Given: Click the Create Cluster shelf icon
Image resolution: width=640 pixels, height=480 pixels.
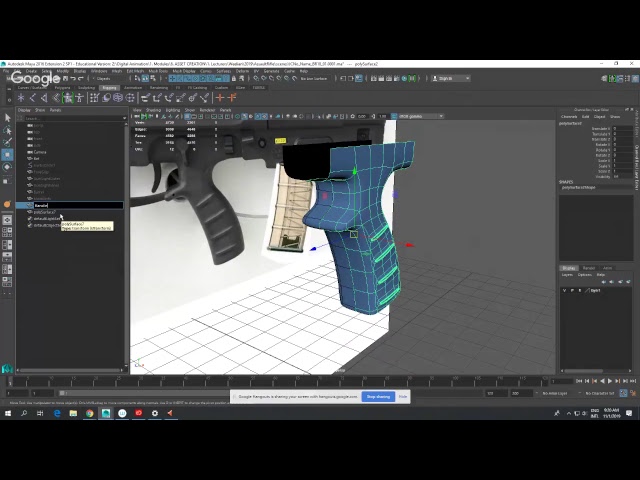Looking at the screenshot, I should [106, 98].
